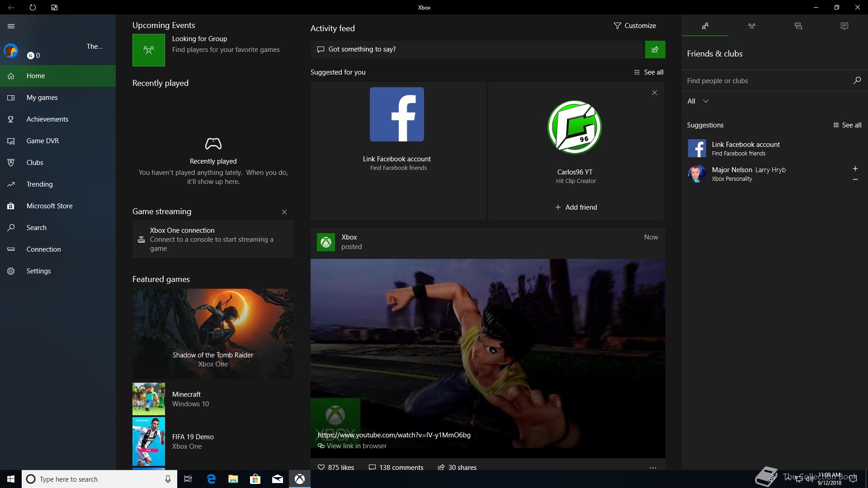The width and height of the screenshot is (868, 488).
Task: Refresh the Xbox app view
Action: (33, 8)
